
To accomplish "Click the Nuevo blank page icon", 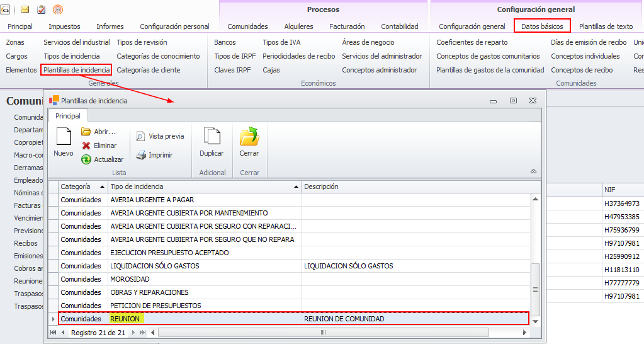I will (64, 137).
